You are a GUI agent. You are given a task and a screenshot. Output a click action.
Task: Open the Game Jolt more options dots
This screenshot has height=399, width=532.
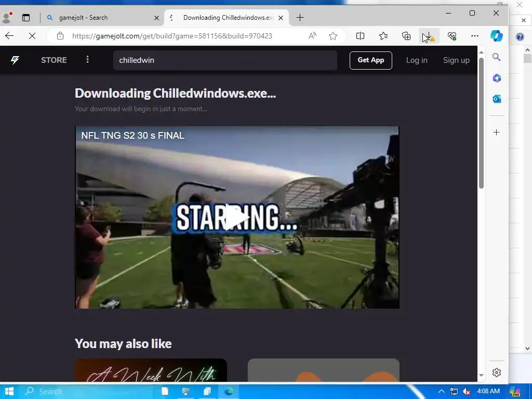point(87,60)
